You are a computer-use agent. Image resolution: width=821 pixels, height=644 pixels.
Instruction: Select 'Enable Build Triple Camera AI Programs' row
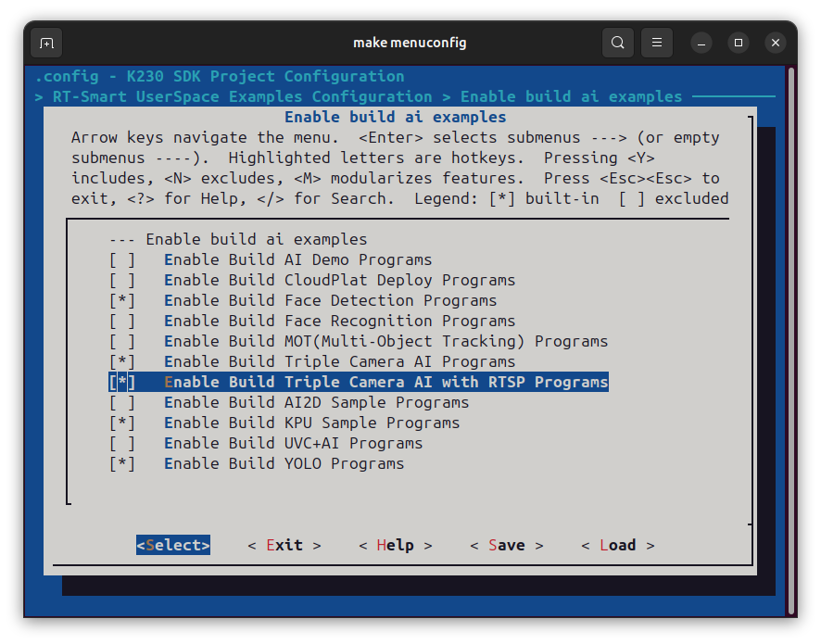click(x=312, y=361)
